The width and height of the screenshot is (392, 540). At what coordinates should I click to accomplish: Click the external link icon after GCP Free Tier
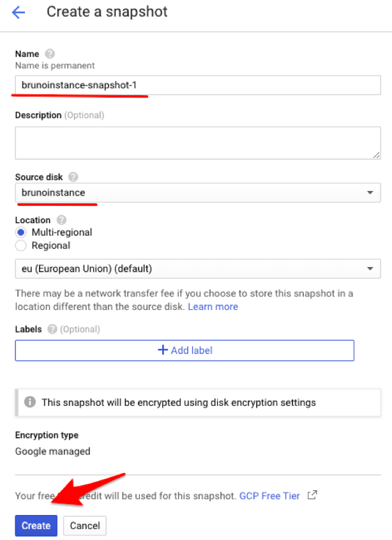click(x=312, y=495)
